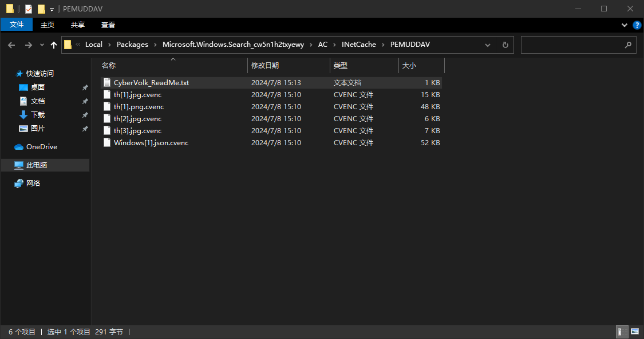Go forward with the right arrow
This screenshot has width=644, height=339.
29,45
